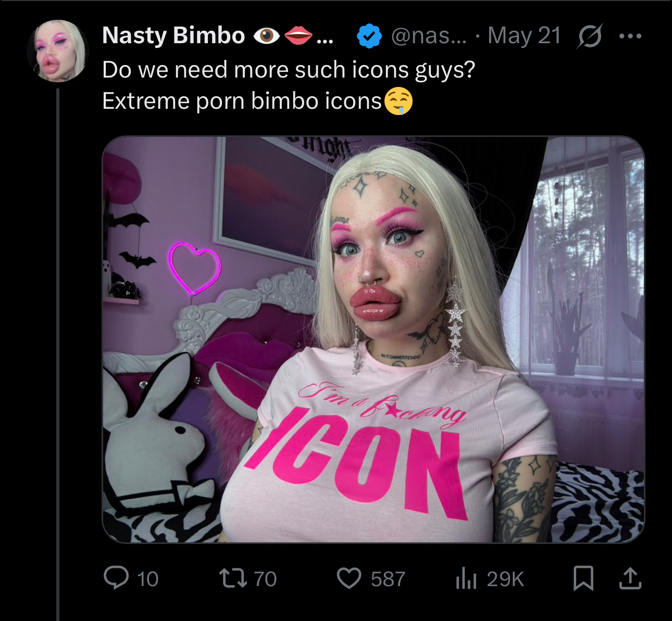Click the drooling emoji in tweet text

(x=399, y=101)
